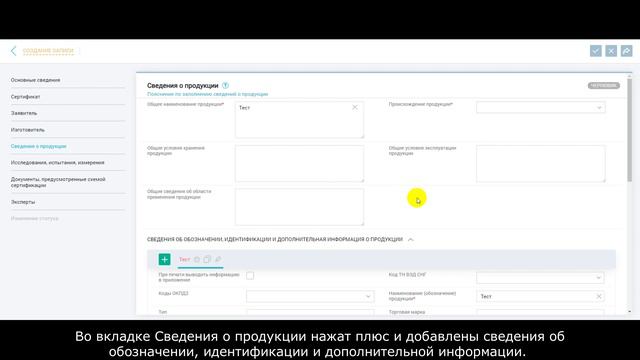Open Заявитель in sidebar

(x=24, y=113)
